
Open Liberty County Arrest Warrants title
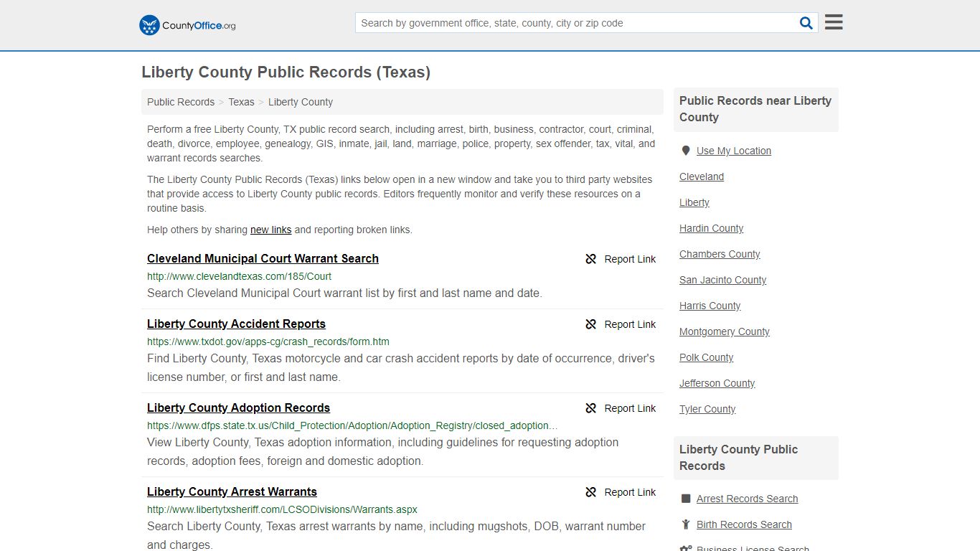[x=232, y=491]
